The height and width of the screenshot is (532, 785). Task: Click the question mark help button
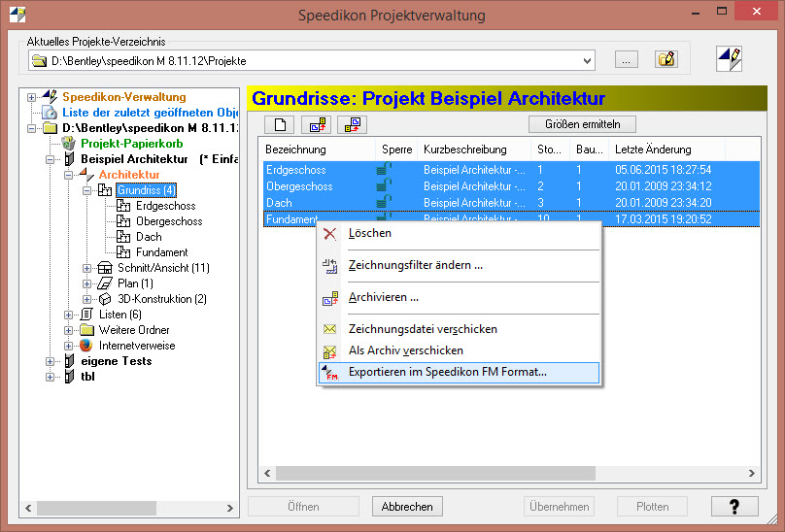[x=734, y=507]
